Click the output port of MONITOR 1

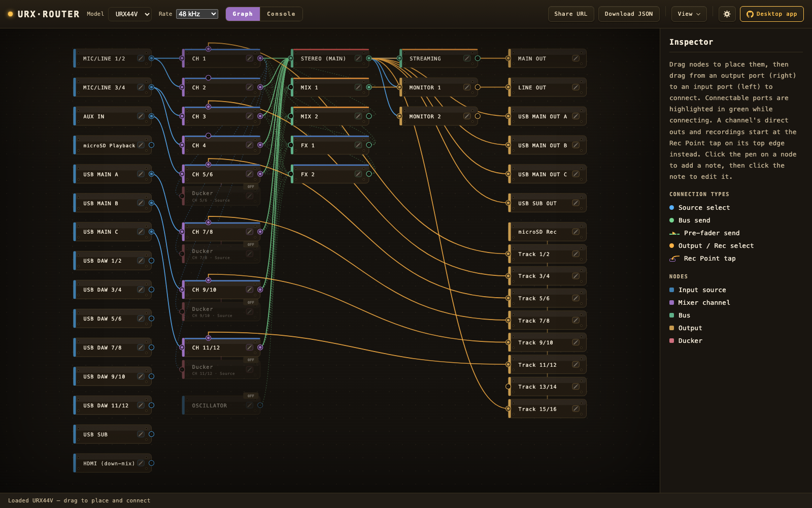click(478, 87)
